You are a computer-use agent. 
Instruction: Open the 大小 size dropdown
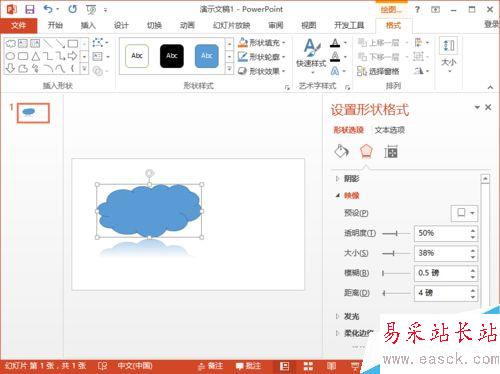tap(449, 55)
